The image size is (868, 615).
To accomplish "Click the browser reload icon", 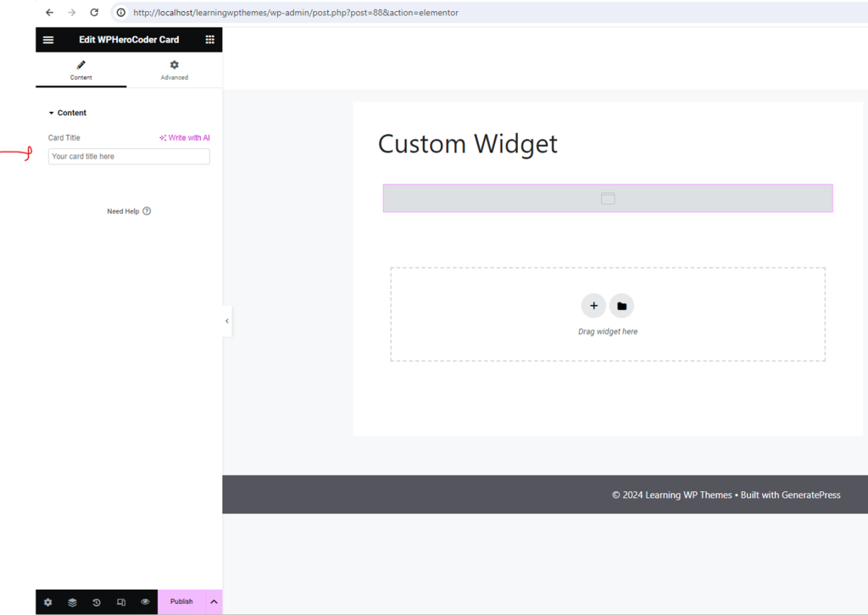I will [x=93, y=12].
